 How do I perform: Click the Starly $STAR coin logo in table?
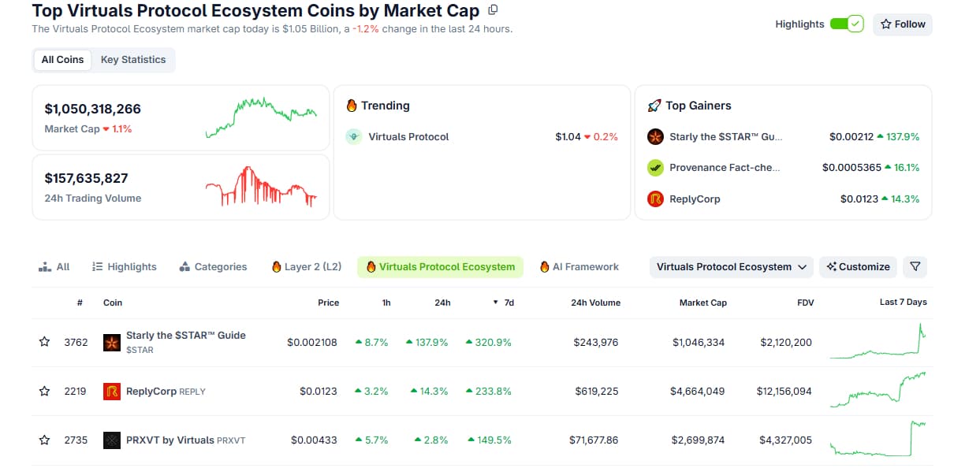112,342
